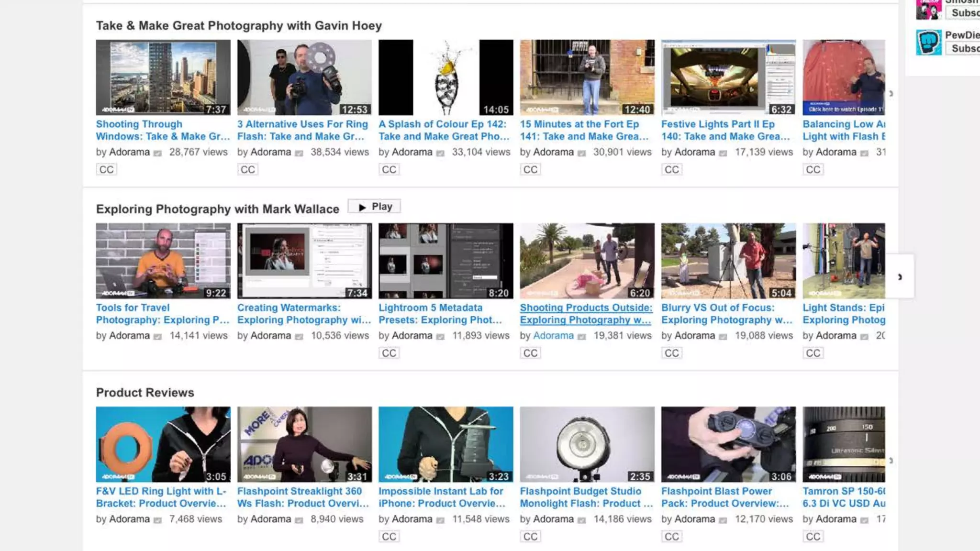The height and width of the screenshot is (551, 980).
Task: Click Smosh channel avatar icon
Action: [928, 10]
